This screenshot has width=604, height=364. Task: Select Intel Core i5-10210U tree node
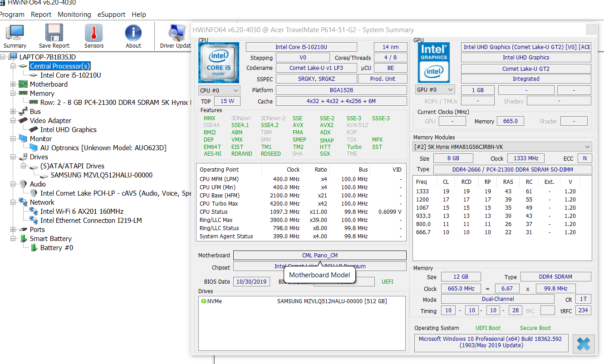(70, 75)
